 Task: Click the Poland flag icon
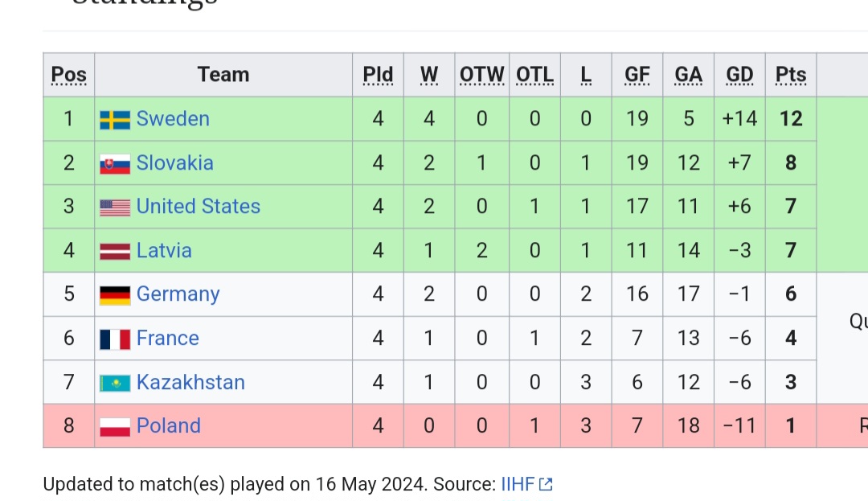click(115, 427)
